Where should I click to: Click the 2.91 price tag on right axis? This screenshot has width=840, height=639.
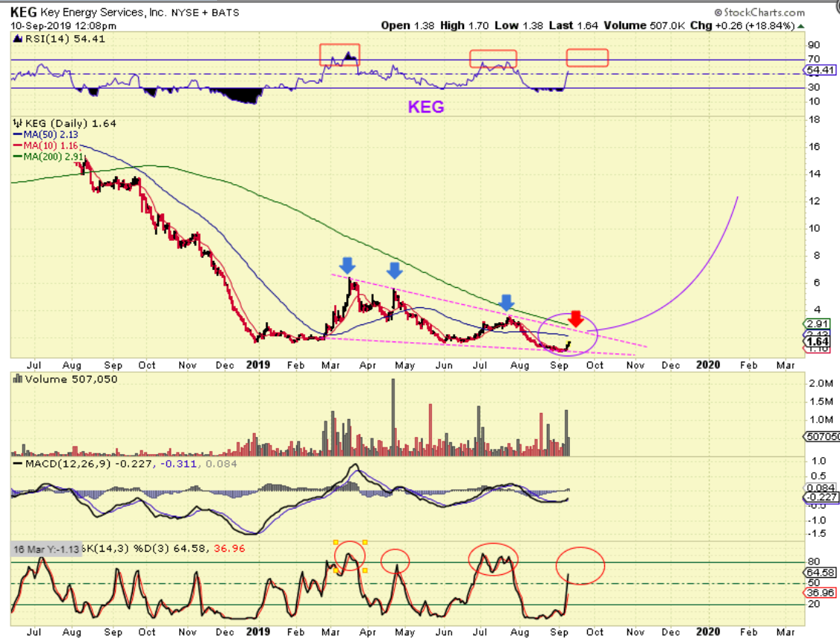pyautogui.click(x=818, y=324)
